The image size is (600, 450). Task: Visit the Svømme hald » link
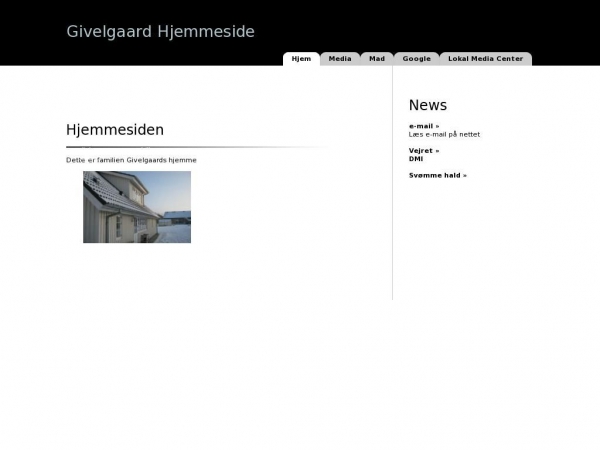(x=437, y=175)
